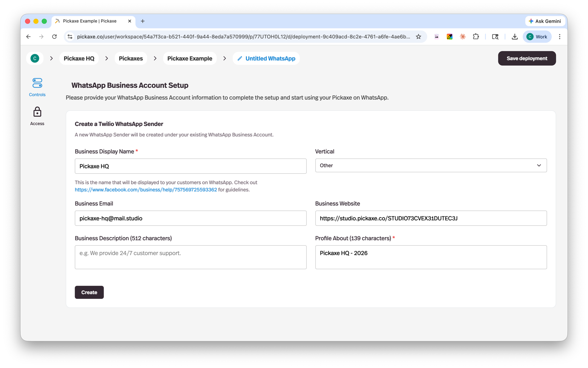Bookmark the page with the star icon
588x368 pixels.
[419, 37]
